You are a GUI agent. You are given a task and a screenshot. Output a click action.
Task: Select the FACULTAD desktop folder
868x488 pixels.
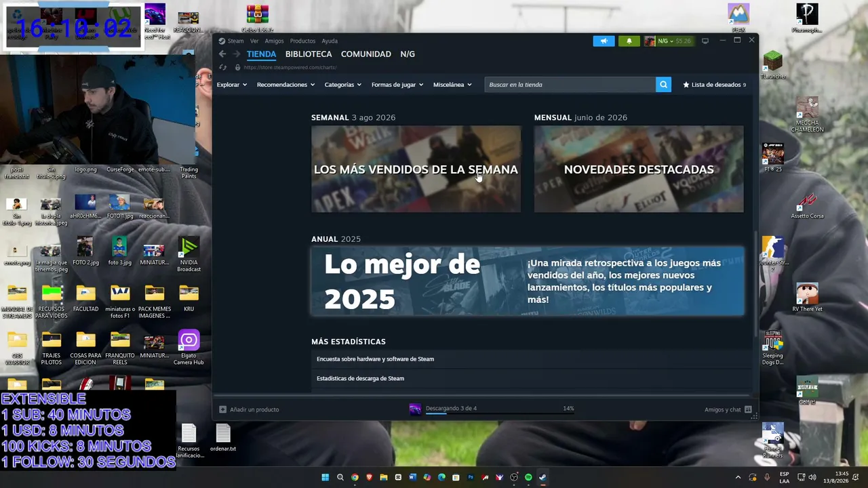85,298
